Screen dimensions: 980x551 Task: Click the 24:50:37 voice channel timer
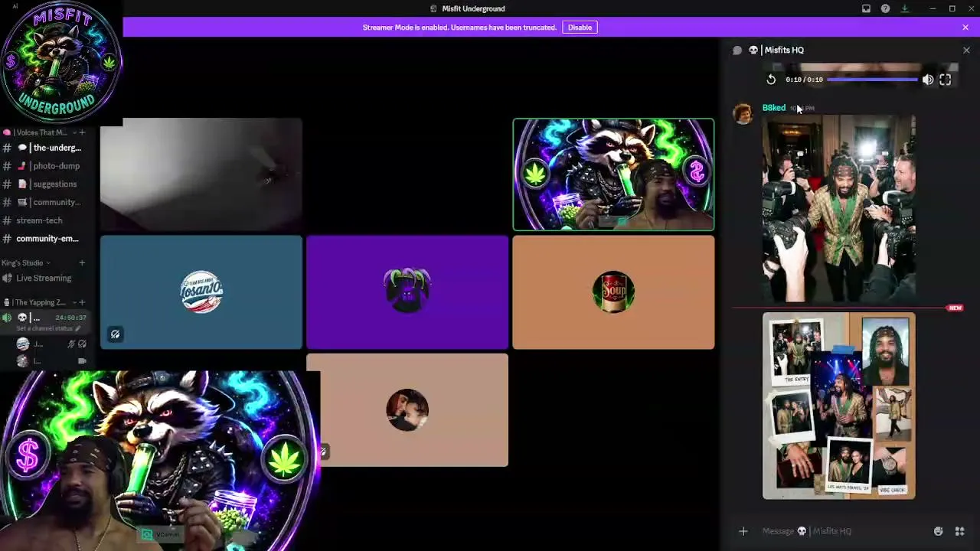[70, 318]
